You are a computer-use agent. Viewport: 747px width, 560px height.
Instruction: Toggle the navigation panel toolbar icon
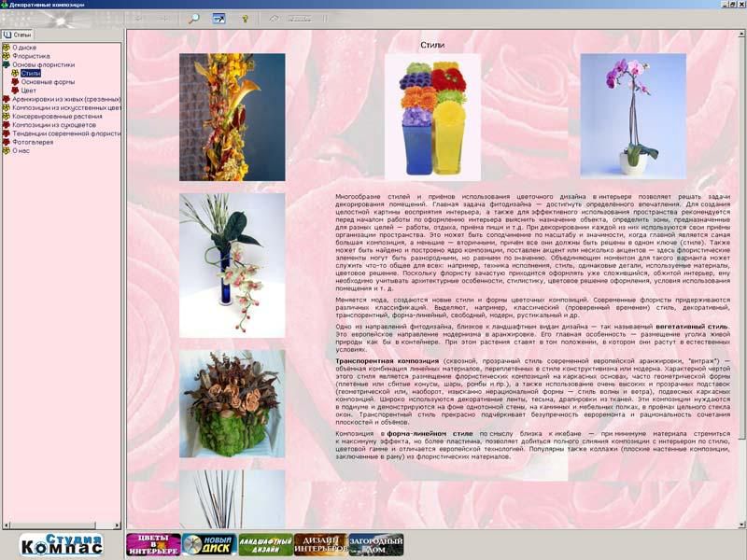pyautogui.click(x=219, y=18)
